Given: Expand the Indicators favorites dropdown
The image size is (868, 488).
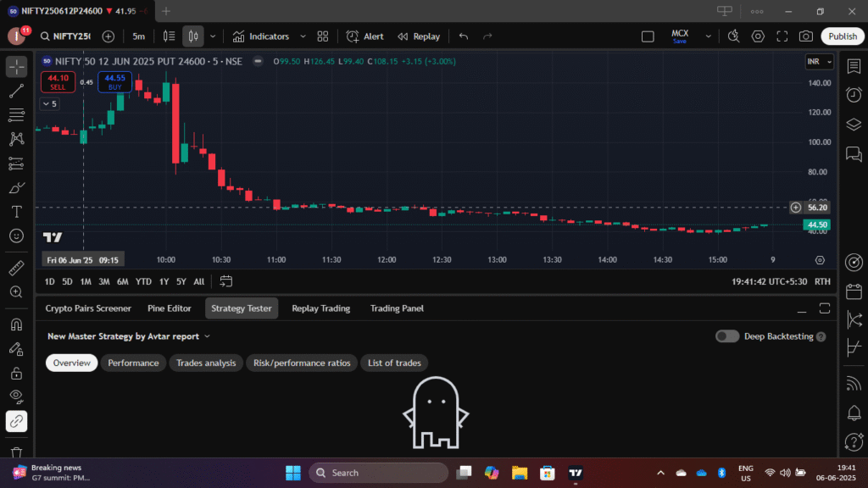Looking at the screenshot, I should pyautogui.click(x=303, y=36).
